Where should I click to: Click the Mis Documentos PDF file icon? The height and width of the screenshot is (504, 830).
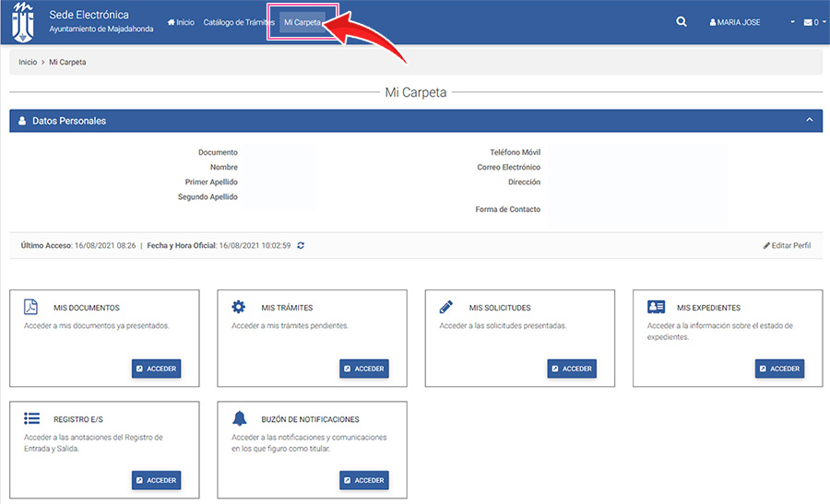30,308
